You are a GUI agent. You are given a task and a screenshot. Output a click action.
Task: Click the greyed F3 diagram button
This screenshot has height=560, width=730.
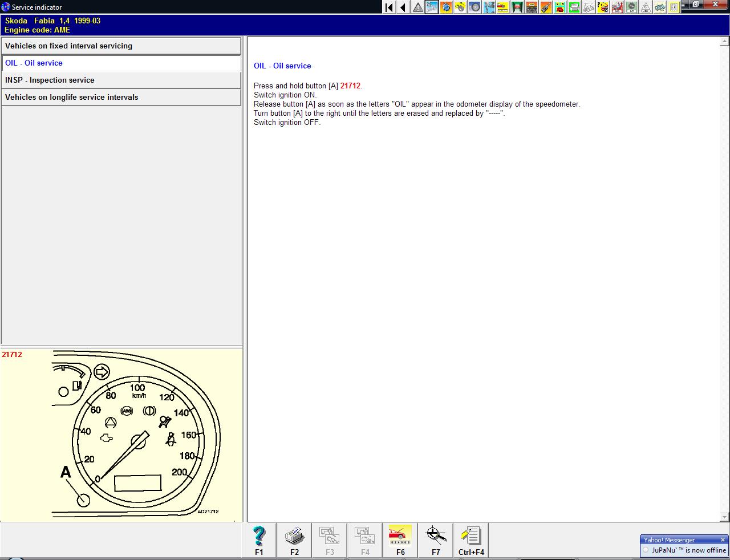(x=330, y=540)
